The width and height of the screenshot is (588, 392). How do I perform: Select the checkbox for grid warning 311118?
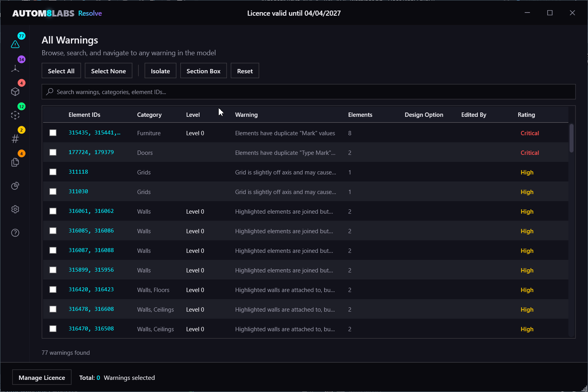point(53,172)
